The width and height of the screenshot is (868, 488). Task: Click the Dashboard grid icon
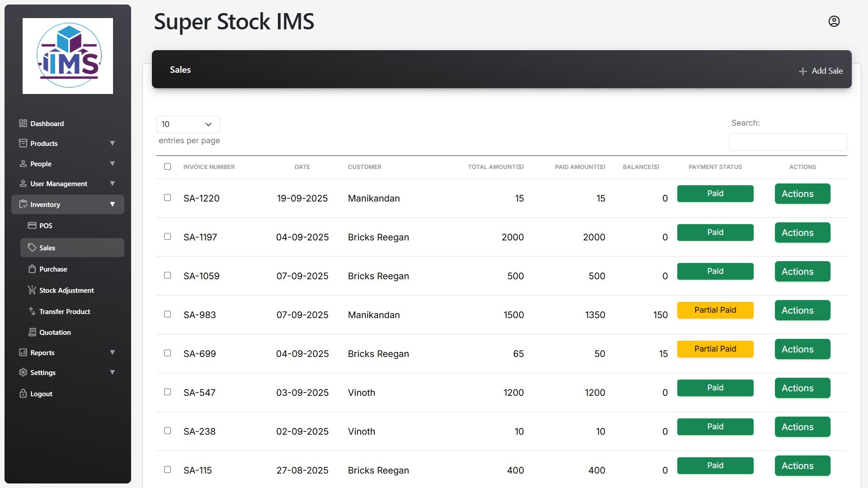coord(23,123)
